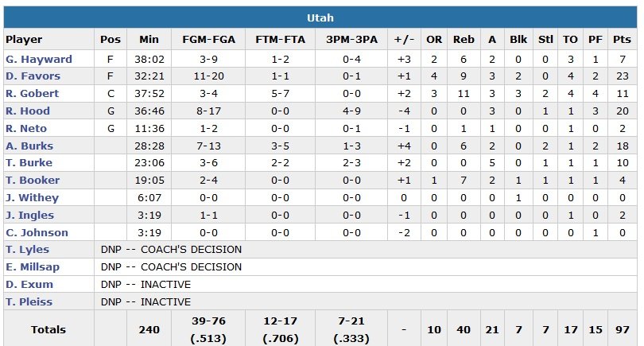This screenshot has height=346, width=644.
Task: Select R. Hood player link
Action: [28, 111]
